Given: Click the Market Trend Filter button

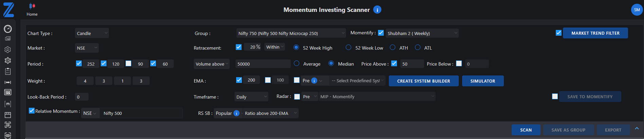Looking at the screenshot, I should click(x=595, y=33).
